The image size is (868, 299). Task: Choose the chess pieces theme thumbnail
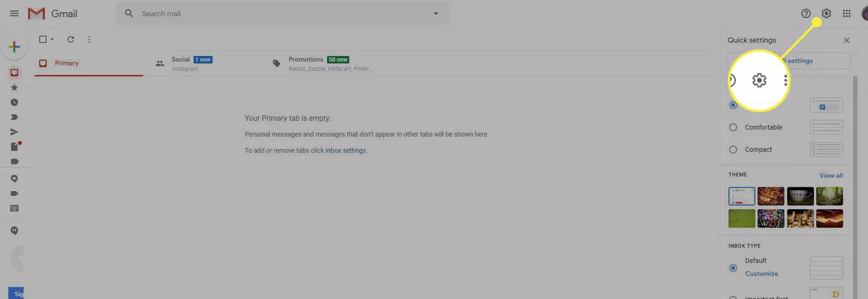tap(800, 218)
